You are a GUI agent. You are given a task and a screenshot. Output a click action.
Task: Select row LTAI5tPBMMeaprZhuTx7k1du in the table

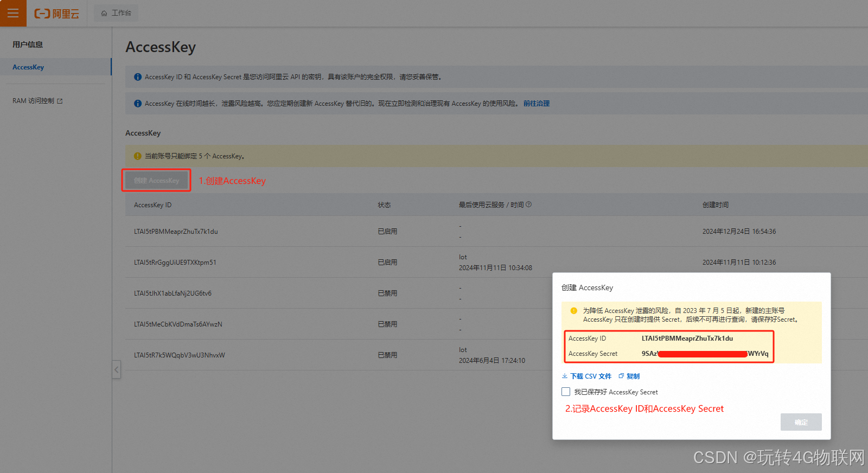coord(496,232)
